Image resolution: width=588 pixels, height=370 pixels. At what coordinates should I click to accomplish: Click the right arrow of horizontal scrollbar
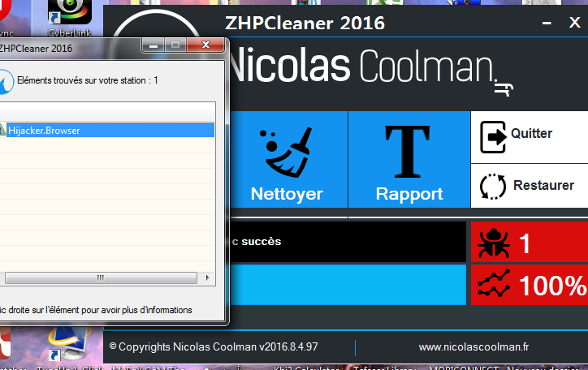(208, 277)
